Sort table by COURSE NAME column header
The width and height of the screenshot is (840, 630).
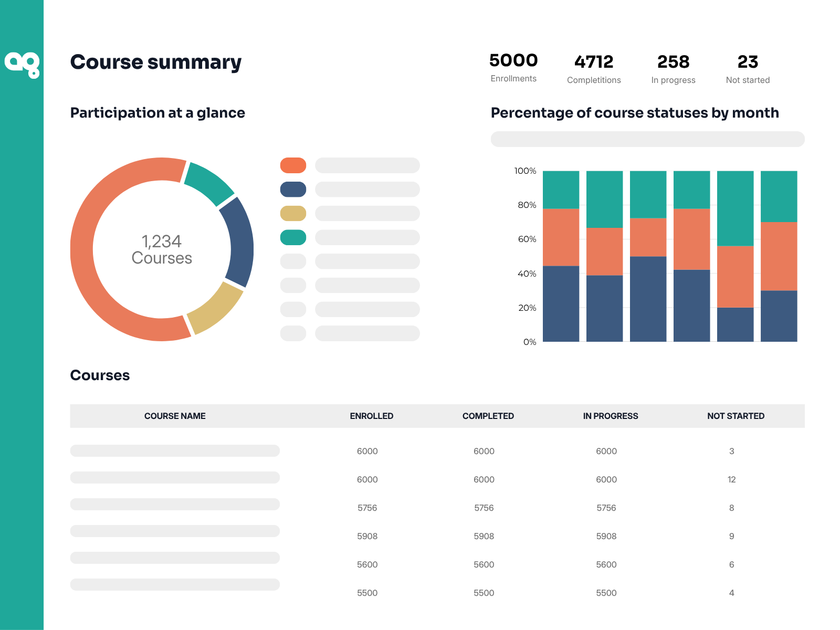175,416
